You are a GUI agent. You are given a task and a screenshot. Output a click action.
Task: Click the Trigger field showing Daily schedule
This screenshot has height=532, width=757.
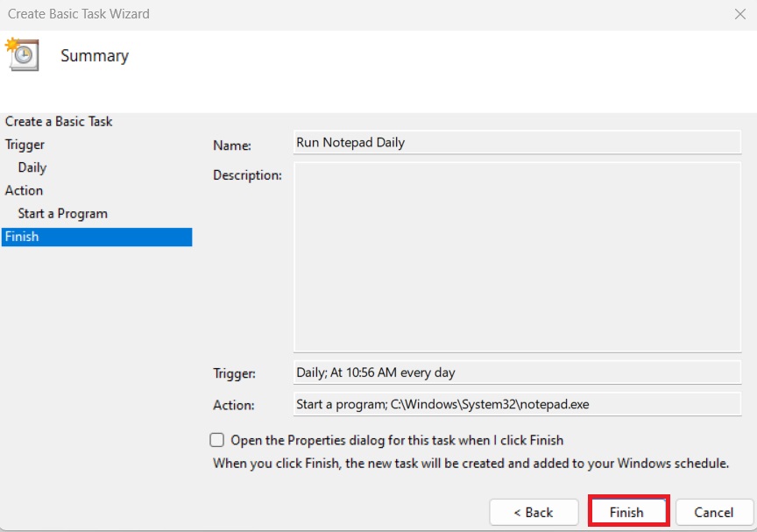point(517,372)
